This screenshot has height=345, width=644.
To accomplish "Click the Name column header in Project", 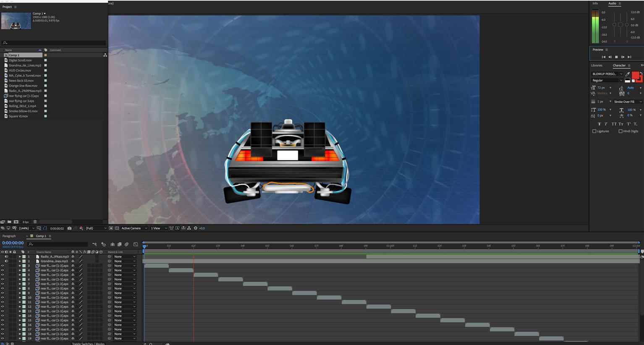I will pyautogui.click(x=8, y=50).
